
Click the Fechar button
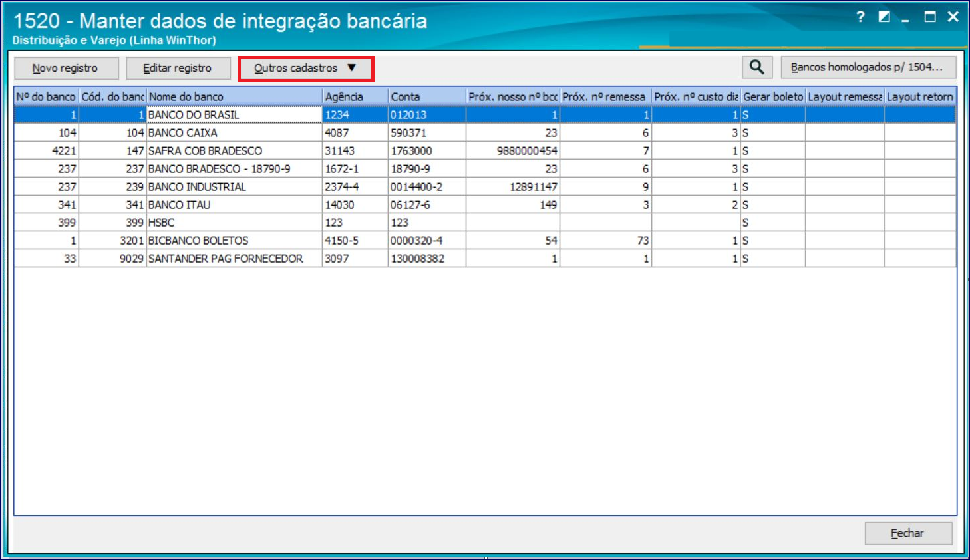coord(908,533)
